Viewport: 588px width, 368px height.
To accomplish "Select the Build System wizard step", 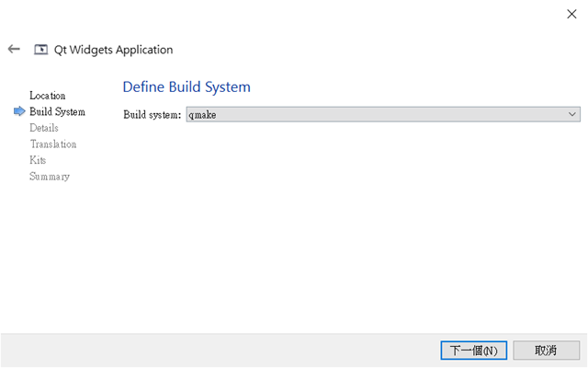I will click(x=57, y=112).
